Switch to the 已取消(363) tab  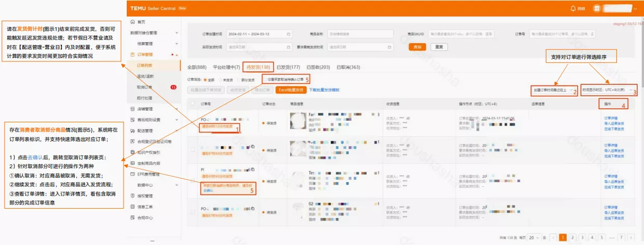(348, 67)
